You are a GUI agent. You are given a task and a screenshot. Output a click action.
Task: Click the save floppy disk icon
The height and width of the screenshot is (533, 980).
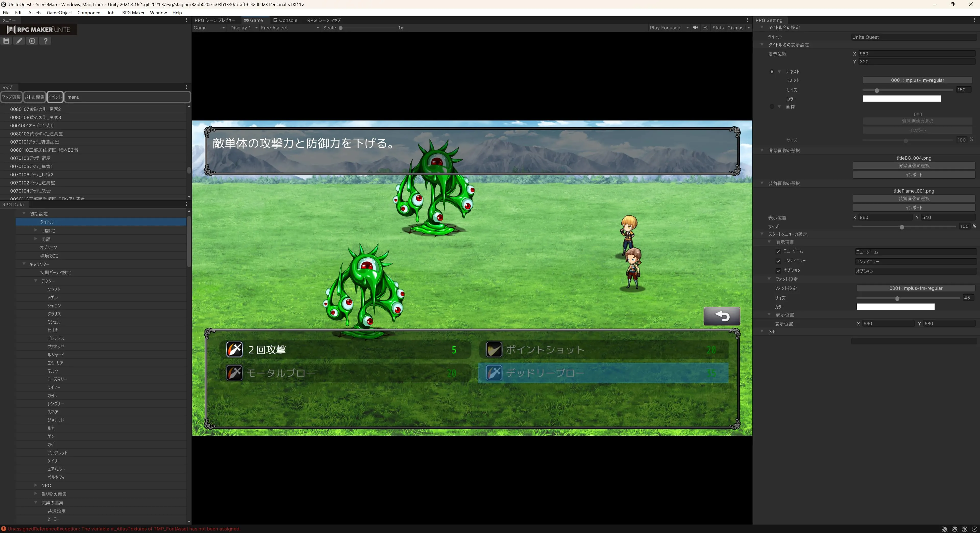tap(6, 41)
